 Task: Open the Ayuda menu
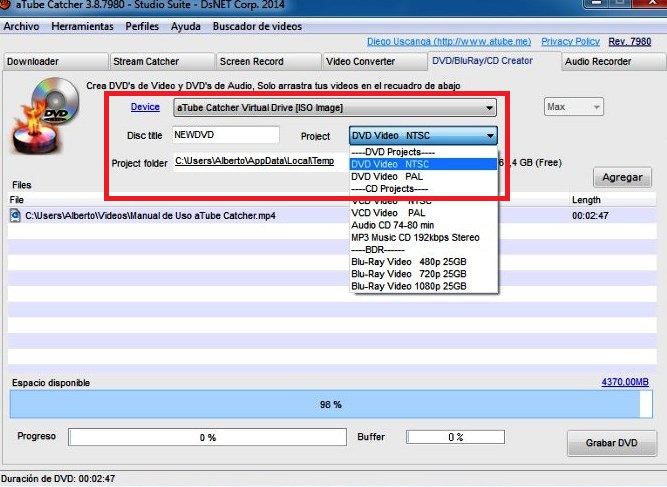185,26
